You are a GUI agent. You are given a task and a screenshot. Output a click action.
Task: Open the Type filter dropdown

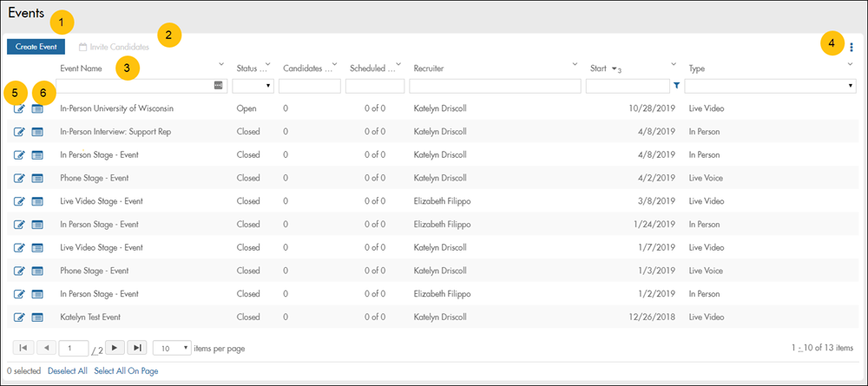click(771, 86)
